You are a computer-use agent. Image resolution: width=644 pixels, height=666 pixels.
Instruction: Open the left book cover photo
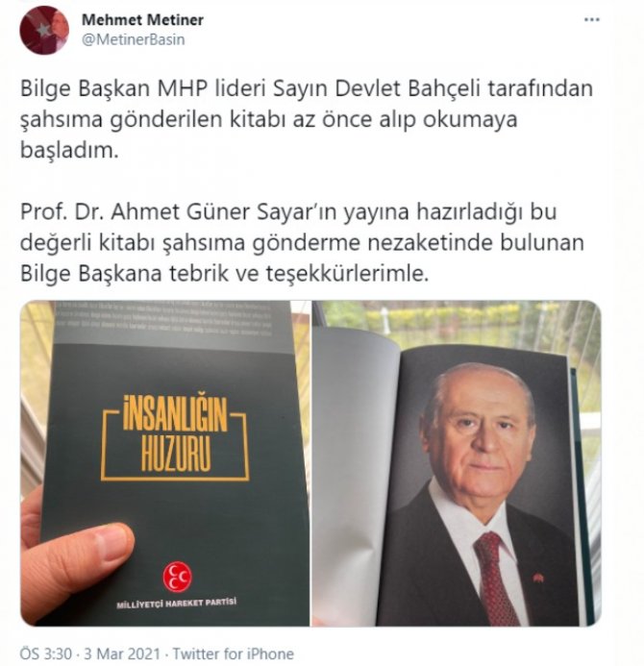(x=165, y=463)
